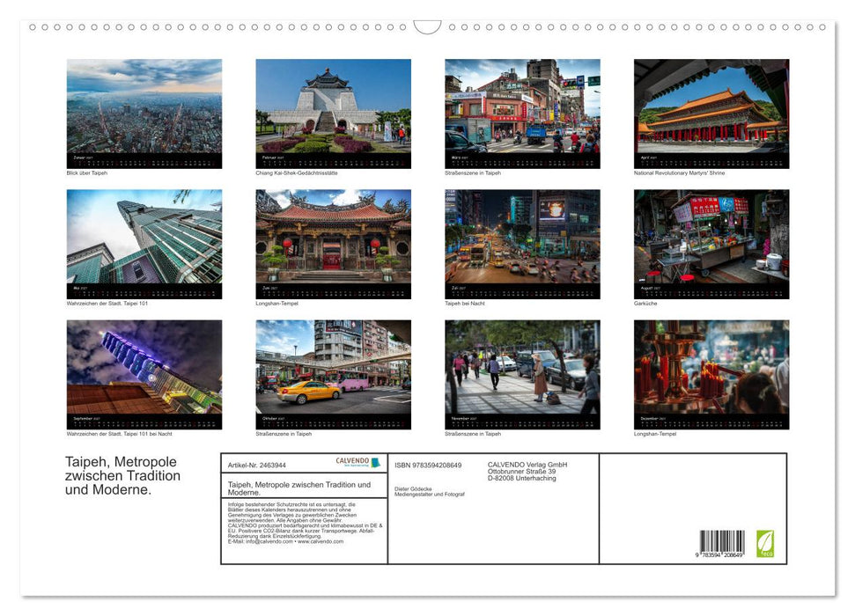Click the December caption 'Longshan-Tempel'
The image size is (855, 616).
[655, 434]
